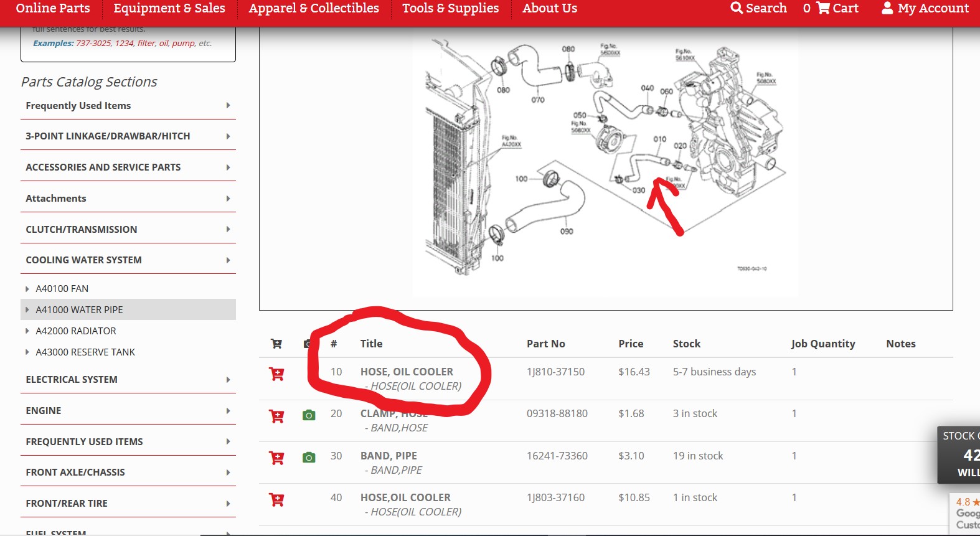980x536 pixels.
Task: Open Tools & Supplies menu
Action: (450, 8)
